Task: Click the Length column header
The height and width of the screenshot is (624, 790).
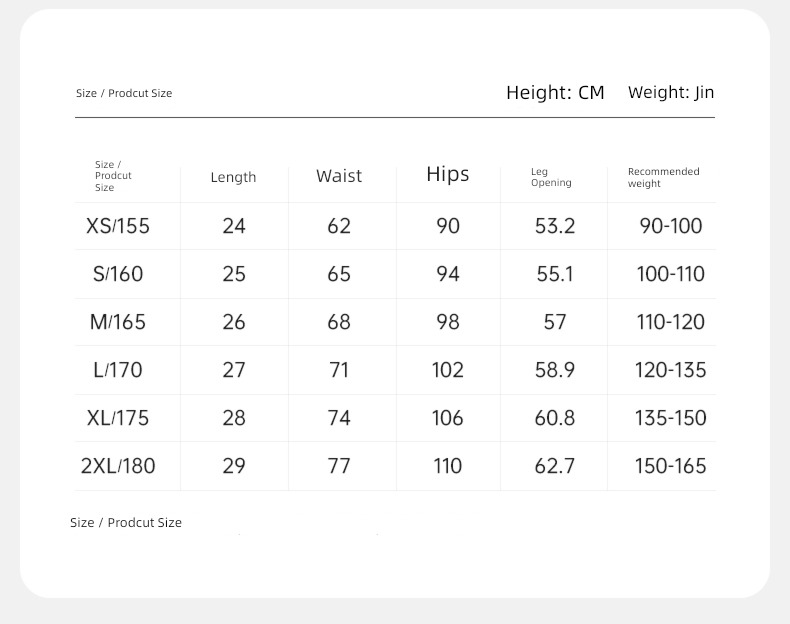Action: (233, 177)
